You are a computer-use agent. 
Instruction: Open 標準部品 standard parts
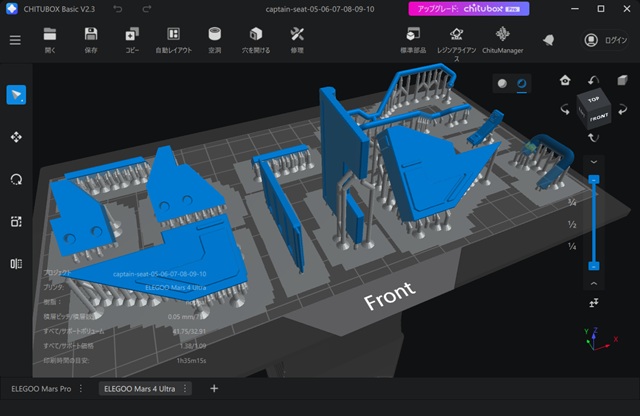pos(413,40)
